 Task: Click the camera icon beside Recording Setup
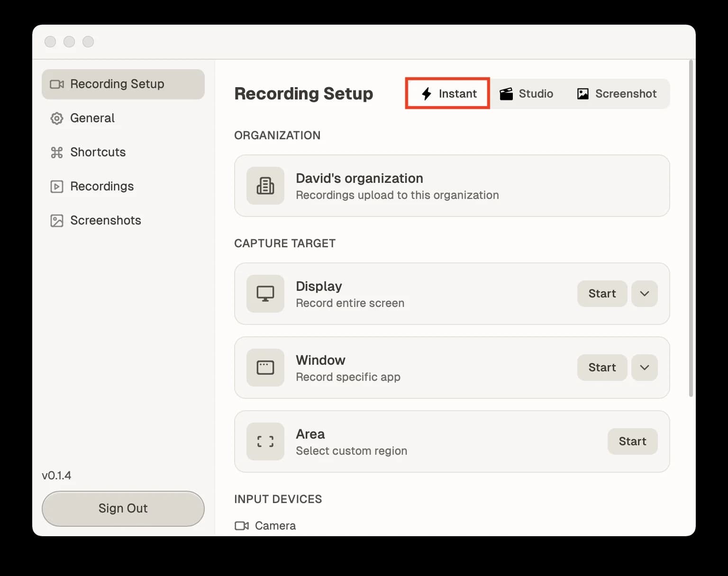57,84
